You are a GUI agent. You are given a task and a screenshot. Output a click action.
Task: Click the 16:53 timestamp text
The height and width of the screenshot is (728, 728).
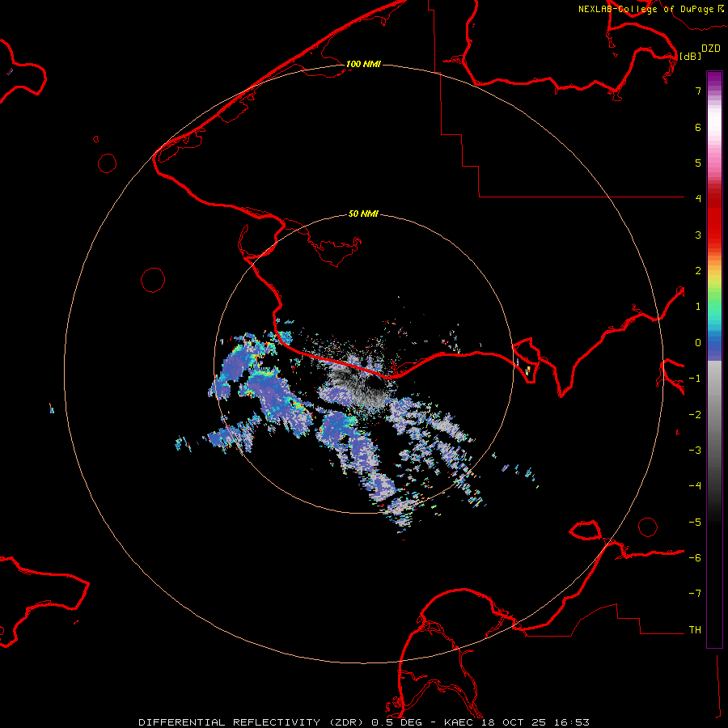click(572, 722)
